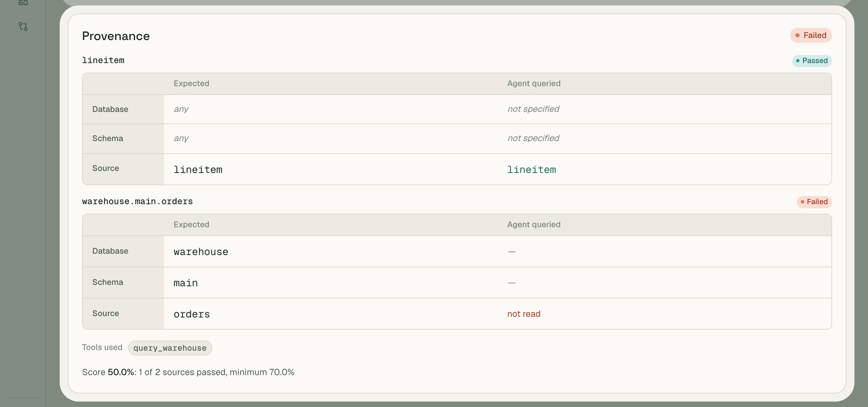Click Database row label in lineitem table
This screenshot has height=407, width=868.
110,109
